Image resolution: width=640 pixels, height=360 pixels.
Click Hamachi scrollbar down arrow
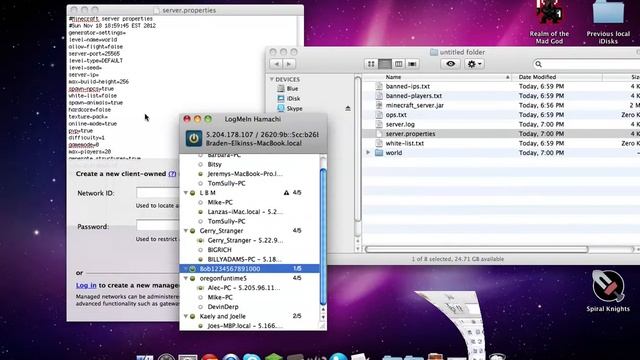coord(323,317)
